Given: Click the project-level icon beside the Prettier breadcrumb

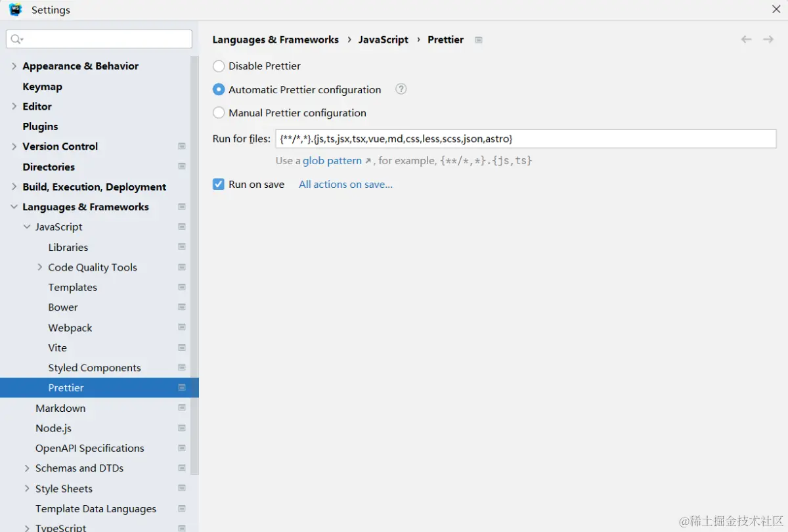Looking at the screenshot, I should pos(479,40).
